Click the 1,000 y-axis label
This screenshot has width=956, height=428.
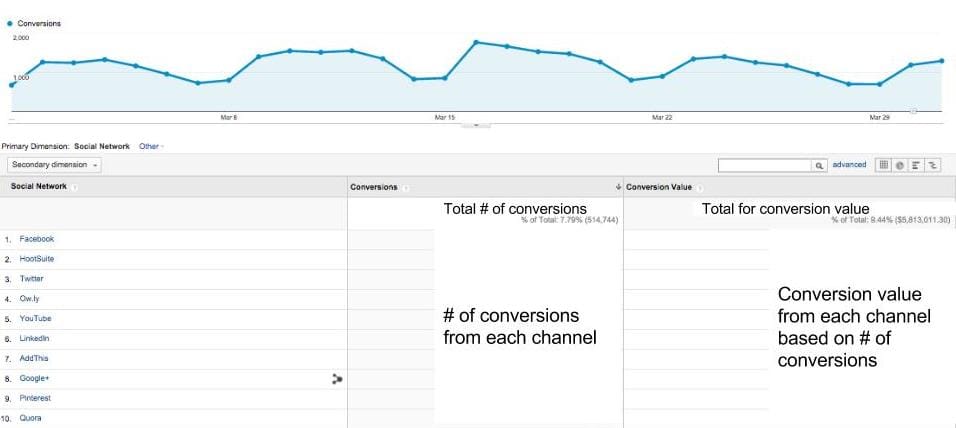tap(21, 77)
